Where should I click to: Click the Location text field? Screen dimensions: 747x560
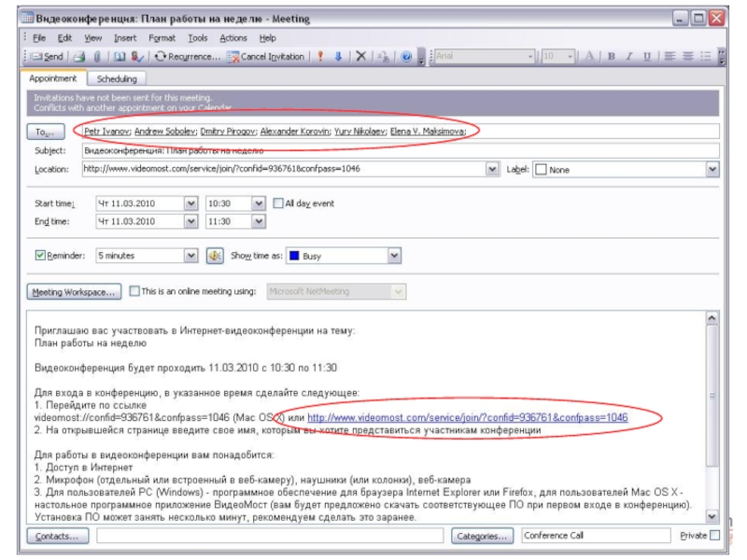point(284,169)
